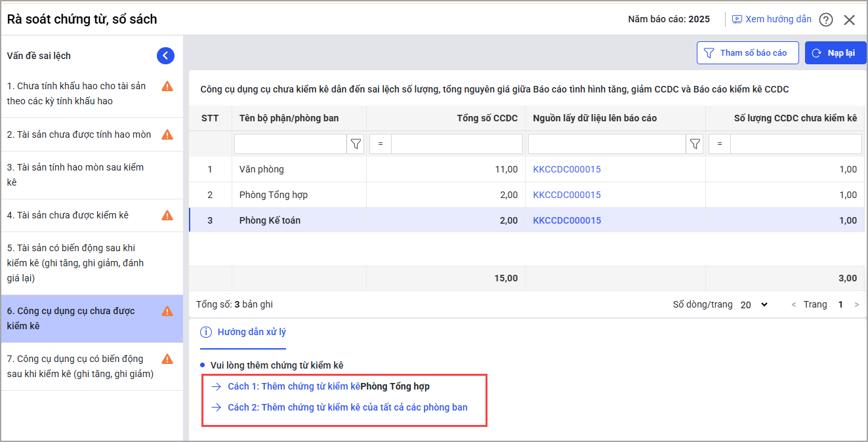Click the Nạp lại reload button

point(835,53)
